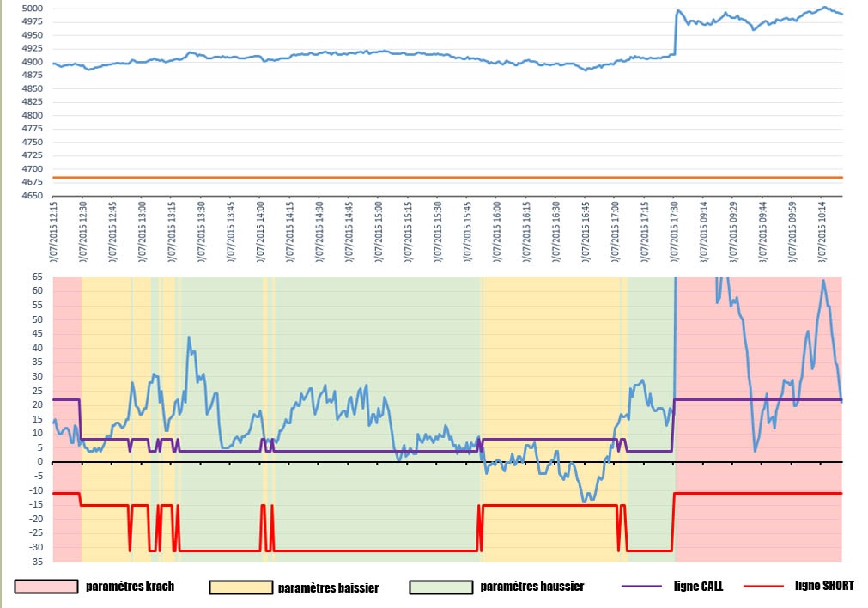Click the 4800 value on the top y-axis
This screenshot has width=868, height=608.
32,115
